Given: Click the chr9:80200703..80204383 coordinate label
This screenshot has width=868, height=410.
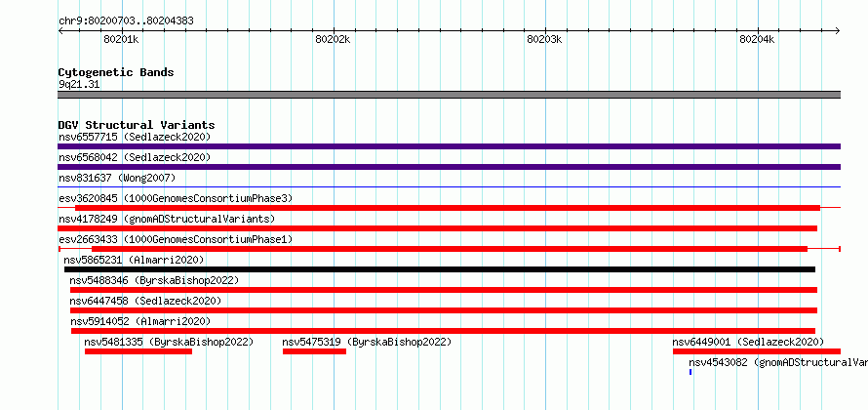Looking at the screenshot, I should click(x=126, y=21).
